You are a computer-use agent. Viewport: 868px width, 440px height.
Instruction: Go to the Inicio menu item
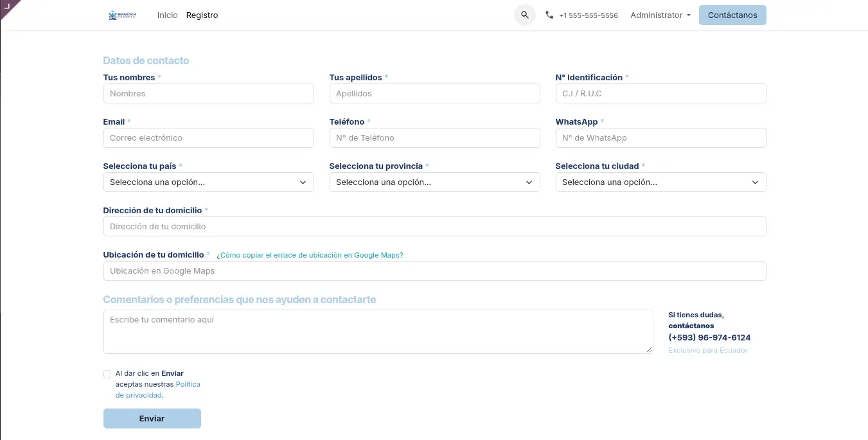point(168,15)
